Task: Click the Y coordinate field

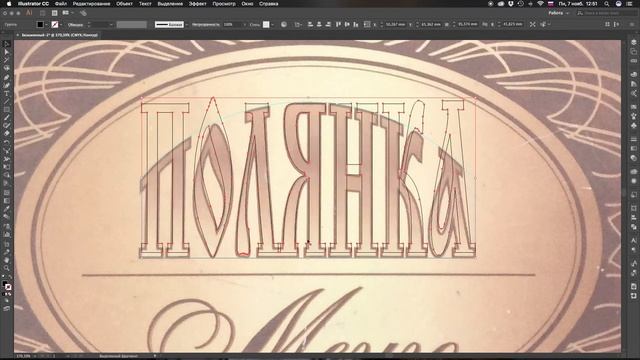Action: [431, 24]
